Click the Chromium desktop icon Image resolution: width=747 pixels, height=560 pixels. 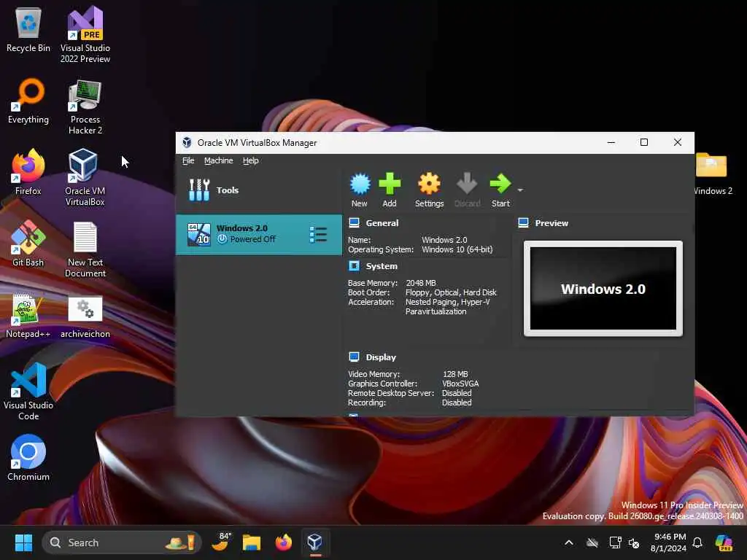[28, 458]
